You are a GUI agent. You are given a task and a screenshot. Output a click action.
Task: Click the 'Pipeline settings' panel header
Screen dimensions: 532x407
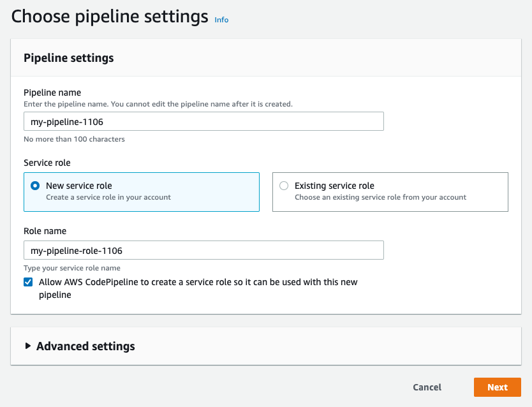68,58
